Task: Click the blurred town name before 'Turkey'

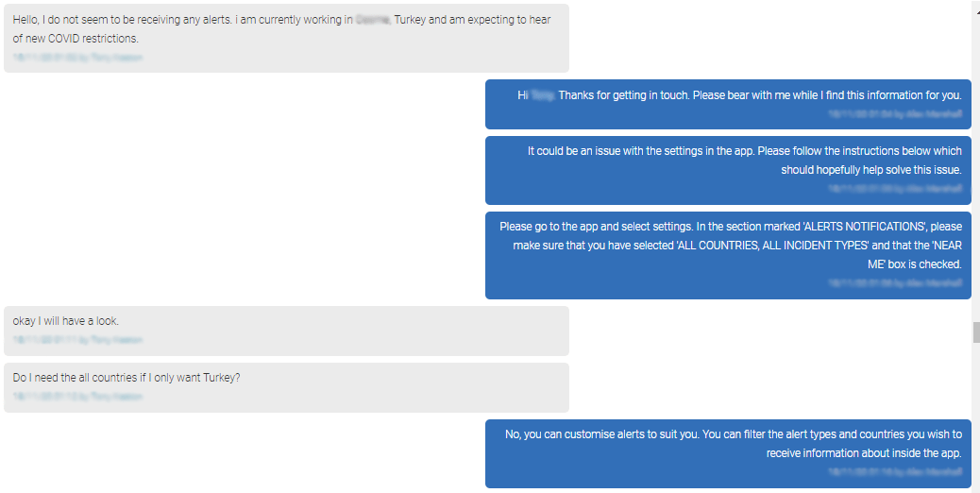Action: [374, 20]
